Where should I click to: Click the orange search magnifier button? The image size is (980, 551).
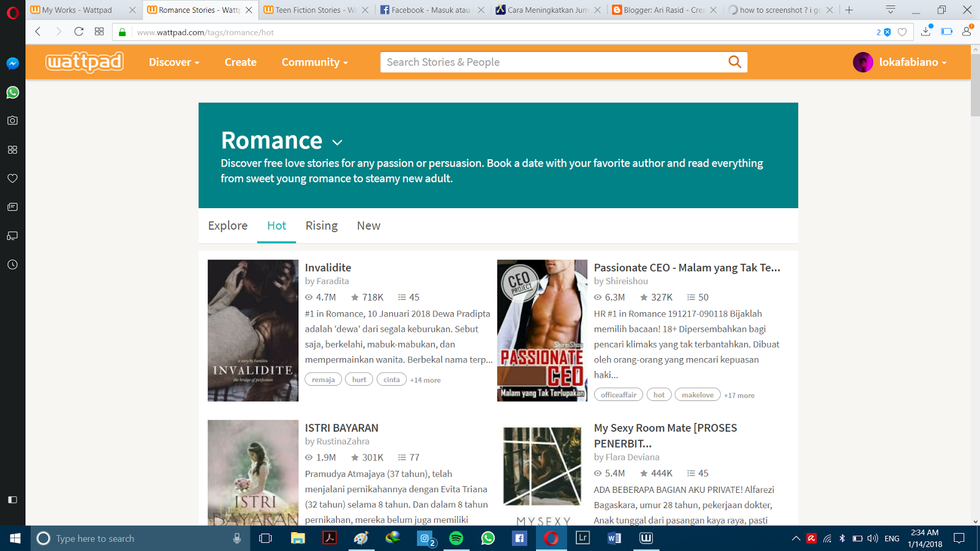734,62
